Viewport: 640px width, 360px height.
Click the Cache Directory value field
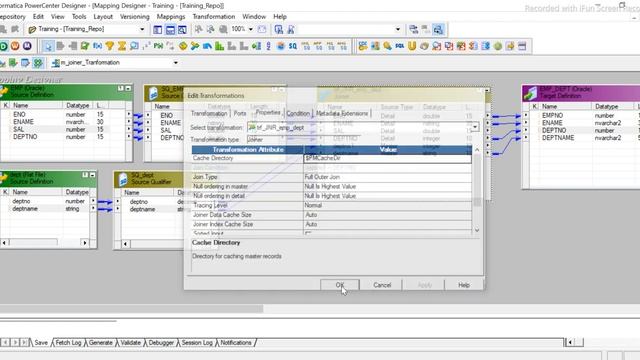pyautogui.click(x=388, y=158)
